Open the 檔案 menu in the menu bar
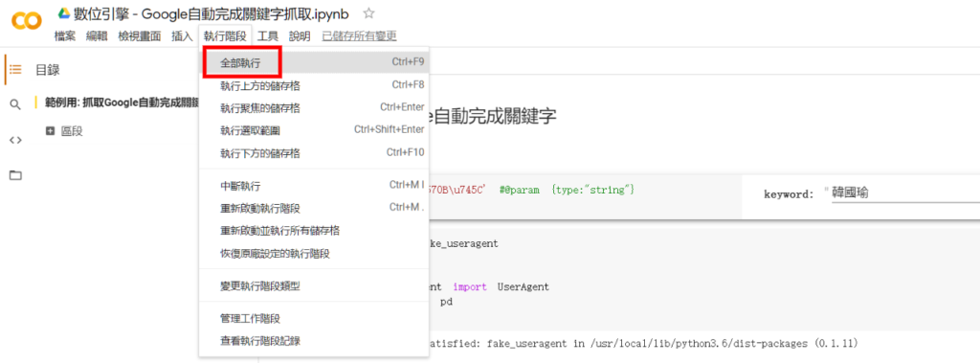Image resolution: width=980 pixels, height=363 pixels. 65,36
